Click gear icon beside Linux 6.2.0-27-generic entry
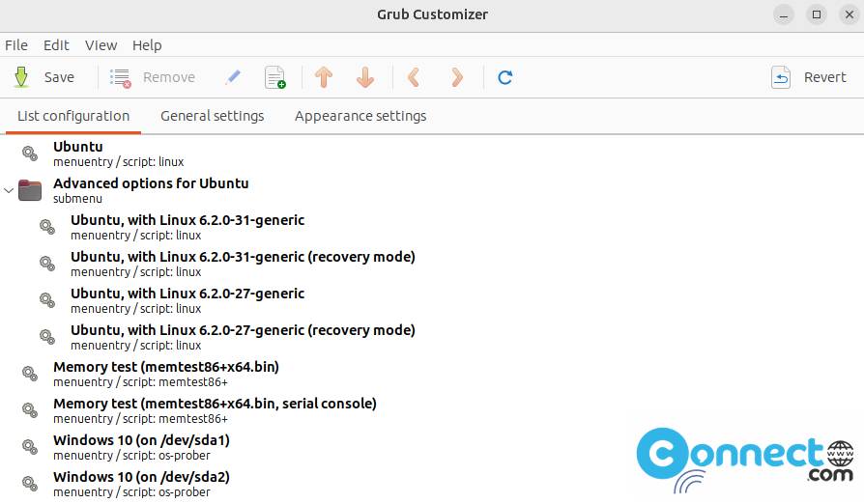The height and width of the screenshot is (504, 864). pyautogui.click(x=47, y=300)
